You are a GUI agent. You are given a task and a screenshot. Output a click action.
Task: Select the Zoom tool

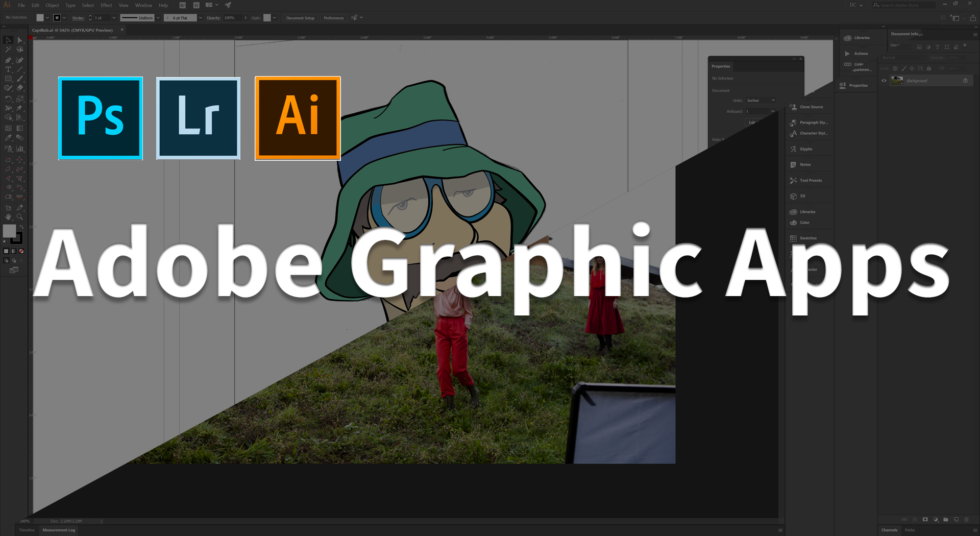coord(20,217)
